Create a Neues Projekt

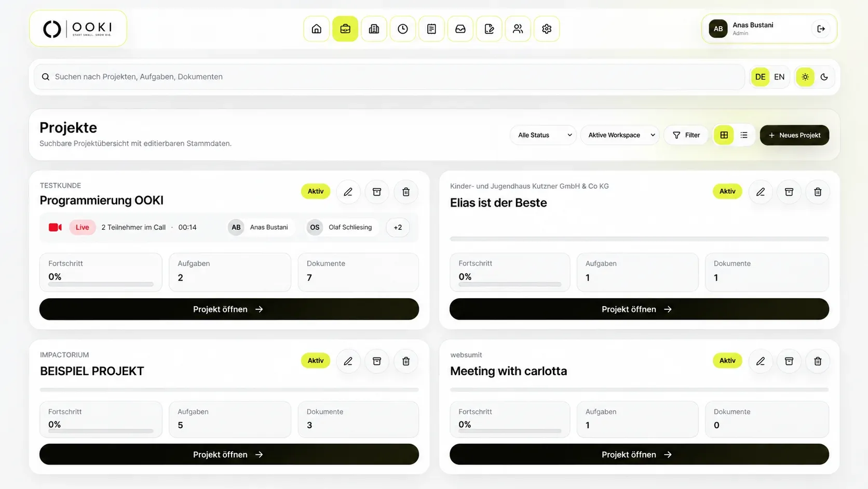794,135
